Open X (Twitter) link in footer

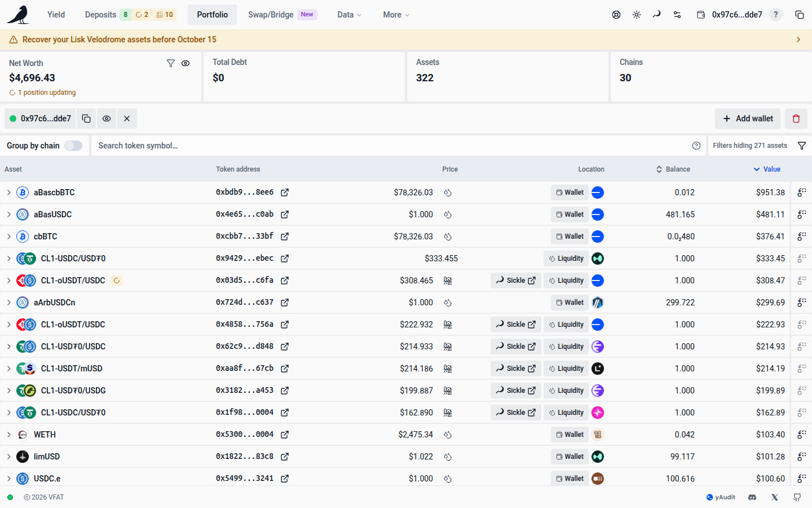pyautogui.click(x=775, y=497)
